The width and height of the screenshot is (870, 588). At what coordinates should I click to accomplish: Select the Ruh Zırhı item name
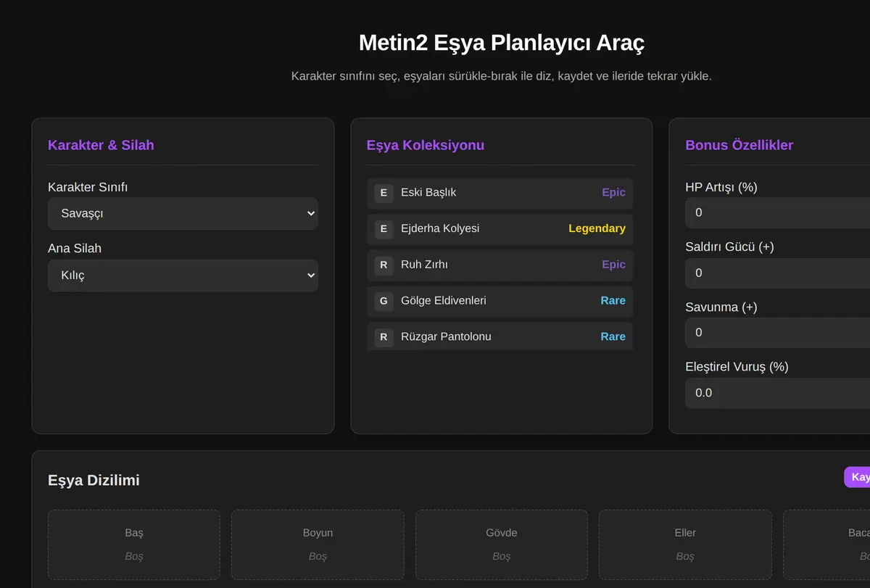click(424, 265)
